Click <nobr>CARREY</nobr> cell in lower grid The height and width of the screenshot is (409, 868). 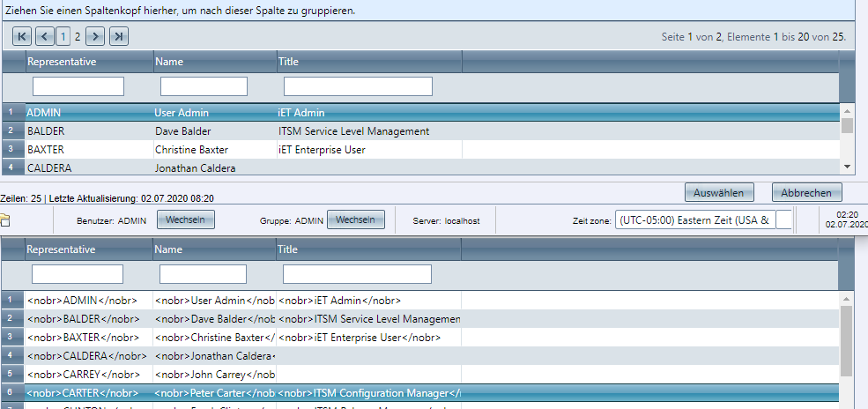pyautogui.click(x=89, y=374)
